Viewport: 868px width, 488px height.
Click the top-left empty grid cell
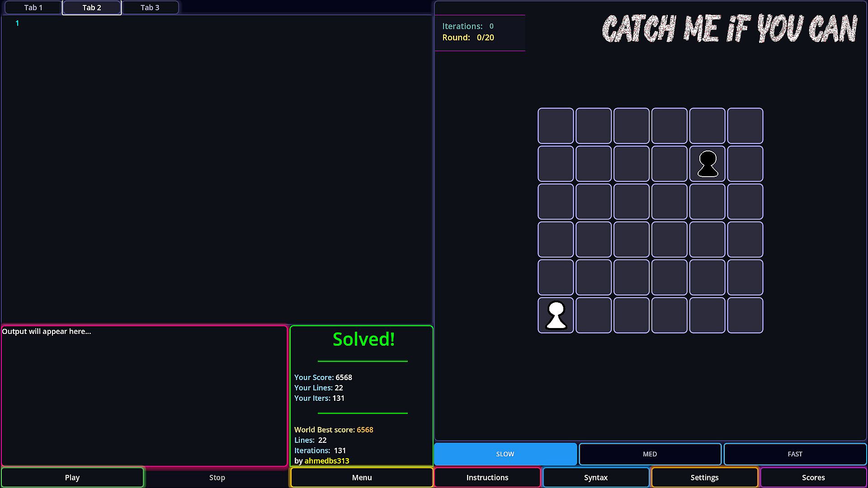coord(556,126)
